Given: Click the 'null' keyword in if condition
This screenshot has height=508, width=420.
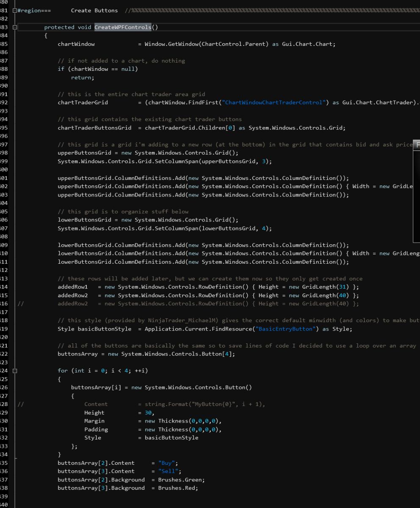Looking at the screenshot, I should [x=128, y=69].
